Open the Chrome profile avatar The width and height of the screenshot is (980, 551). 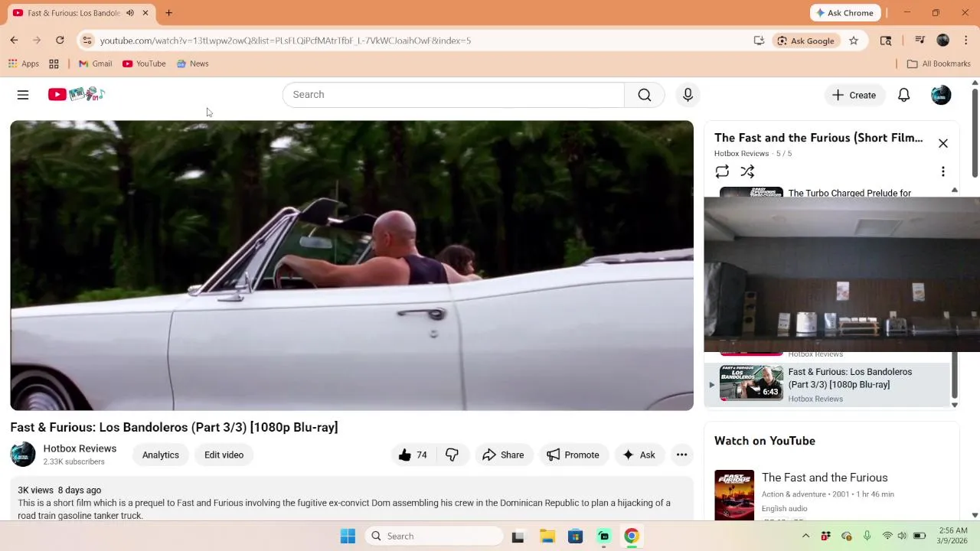942,41
